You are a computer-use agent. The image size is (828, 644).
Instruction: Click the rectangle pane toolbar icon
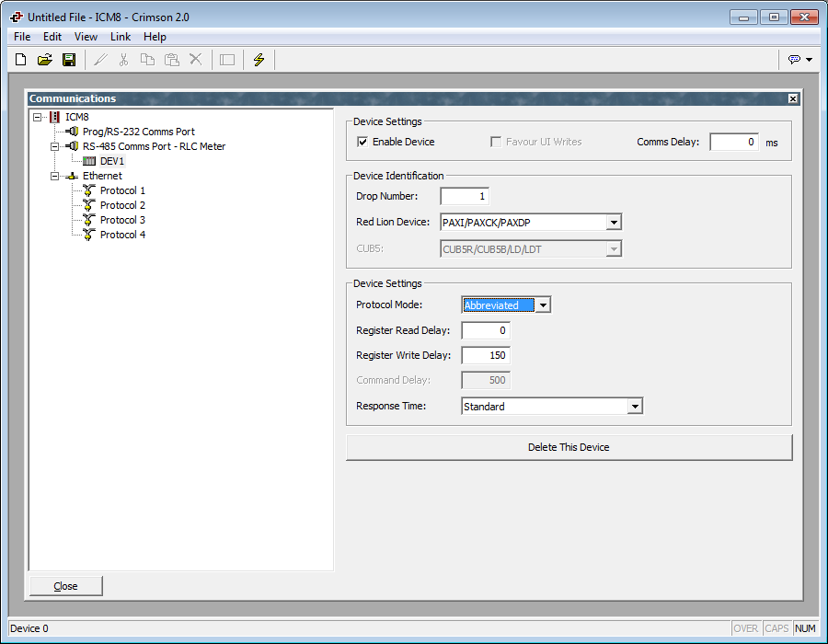click(227, 60)
